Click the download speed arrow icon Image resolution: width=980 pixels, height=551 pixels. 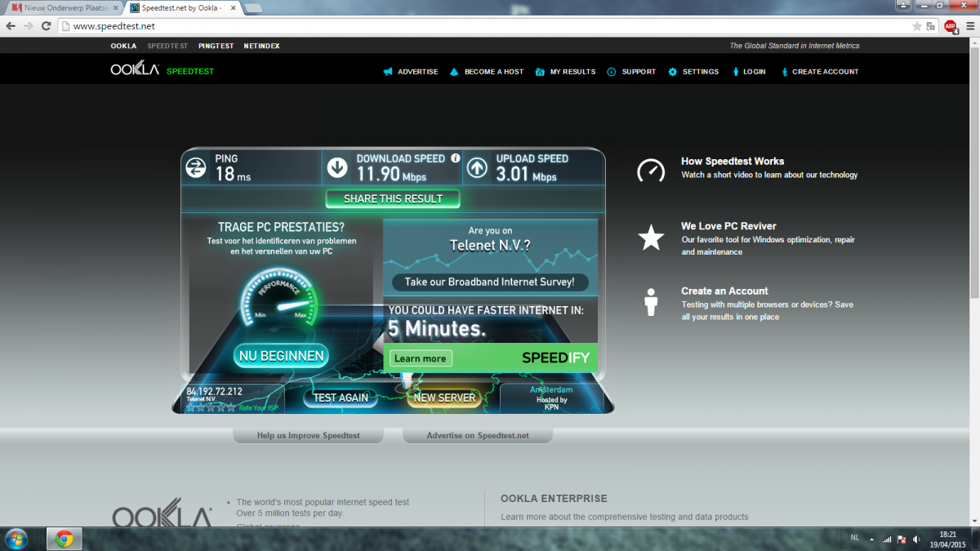(337, 168)
